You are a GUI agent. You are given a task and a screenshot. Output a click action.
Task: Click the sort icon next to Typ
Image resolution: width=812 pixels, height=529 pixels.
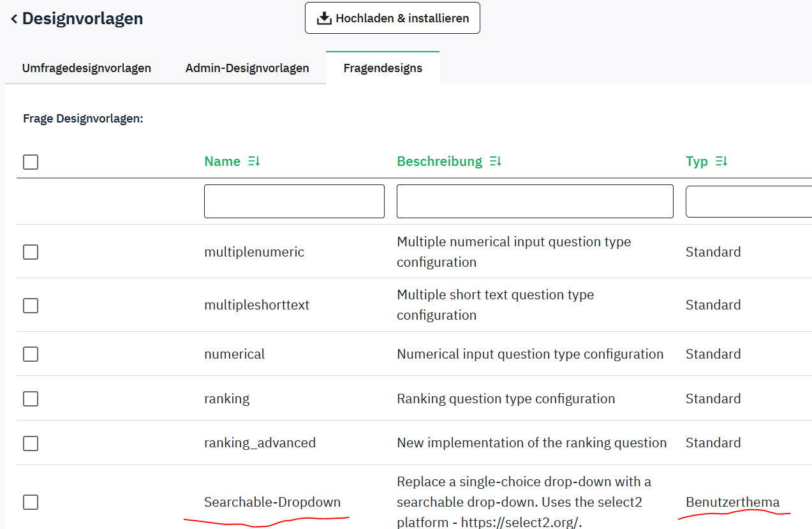[x=721, y=161]
